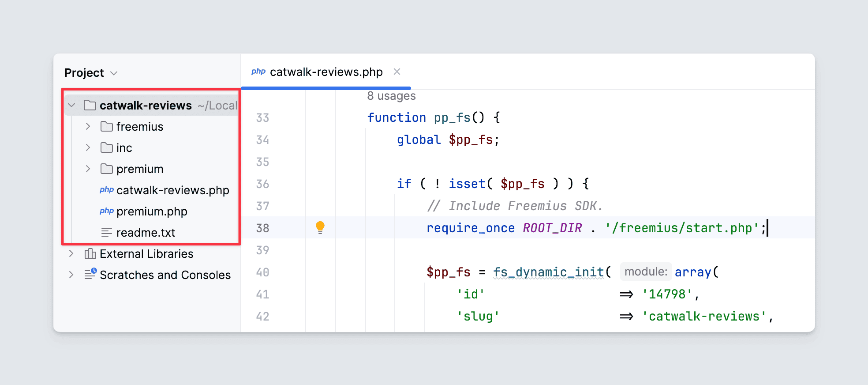The height and width of the screenshot is (385, 868).
Task: Expand the freemius folder chevron
Action: tap(88, 127)
